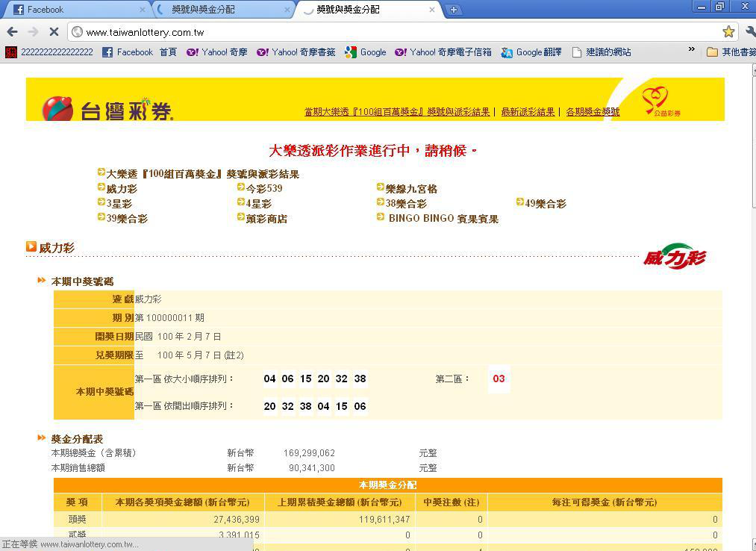Bookmark this page with the star icon
This screenshot has width=756, height=551.
point(728,31)
